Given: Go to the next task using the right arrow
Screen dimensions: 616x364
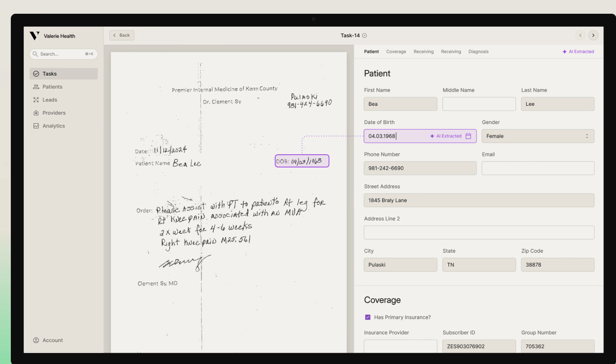Looking at the screenshot, I should pyautogui.click(x=593, y=35).
